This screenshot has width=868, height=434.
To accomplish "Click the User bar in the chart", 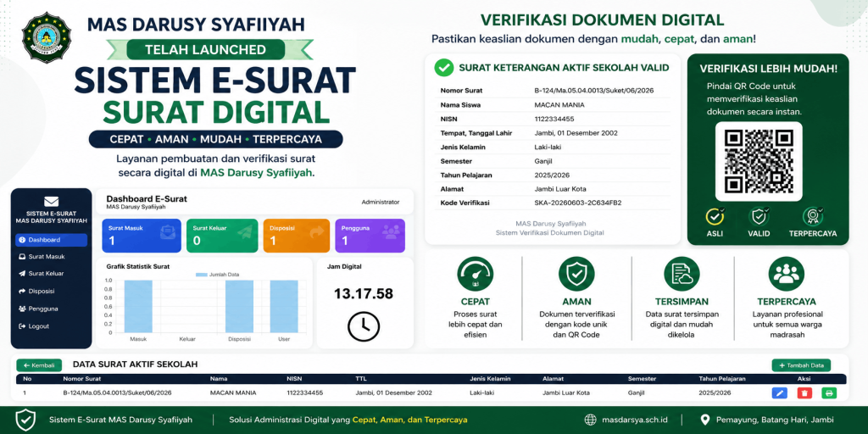I will 284,306.
